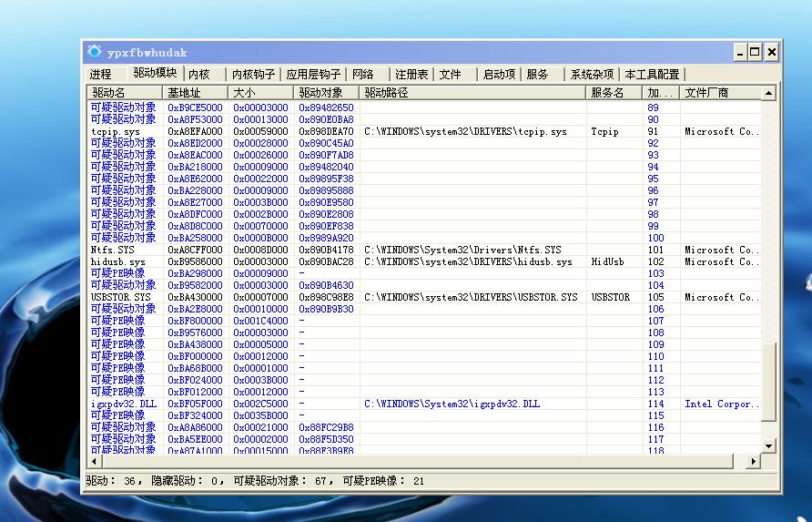Open the 网络 tab
Image resolution: width=812 pixels, height=522 pixels.
click(362, 74)
